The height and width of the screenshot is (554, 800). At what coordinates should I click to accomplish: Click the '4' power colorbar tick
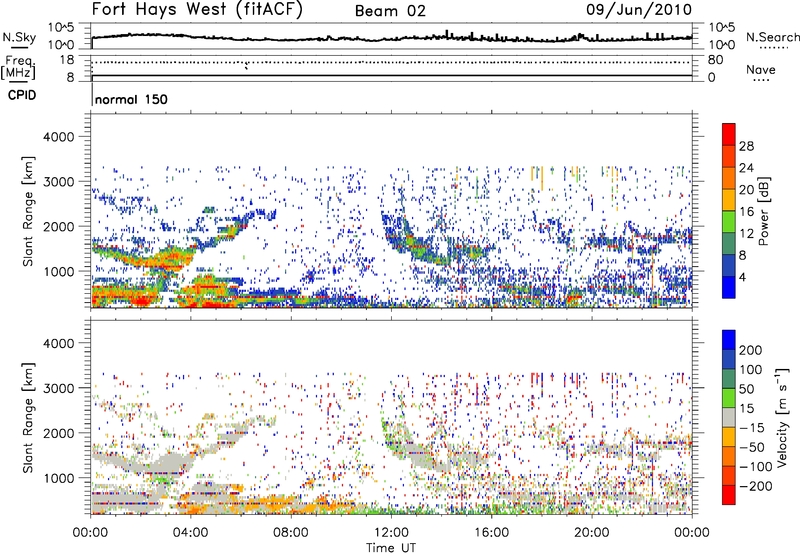click(x=742, y=277)
